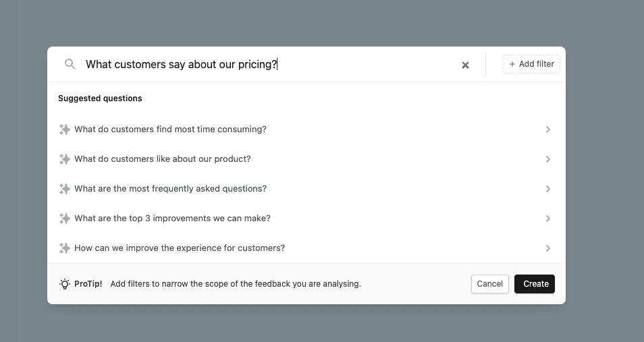Click the ProTip lightbulb icon

click(x=65, y=284)
